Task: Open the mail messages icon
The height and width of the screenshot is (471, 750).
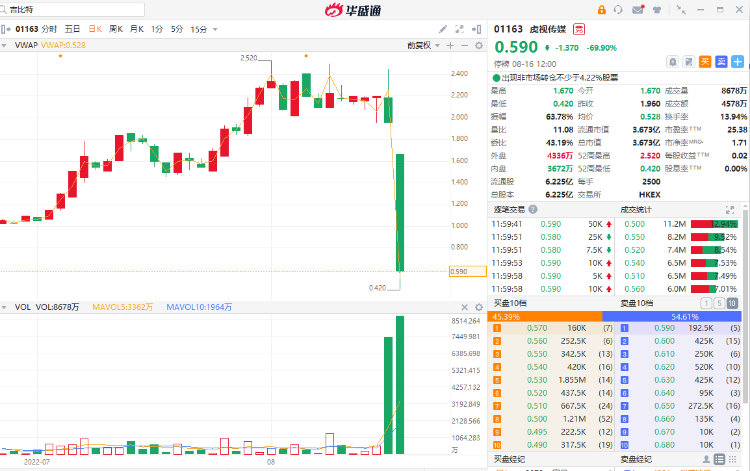Action: (638, 10)
